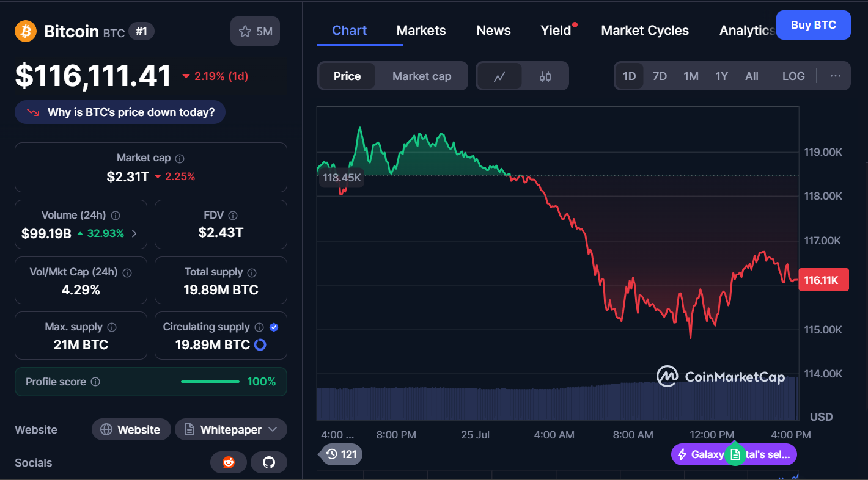Select Price chart mode
The width and height of the screenshot is (868, 480).
pyautogui.click(x=347, y=76)
